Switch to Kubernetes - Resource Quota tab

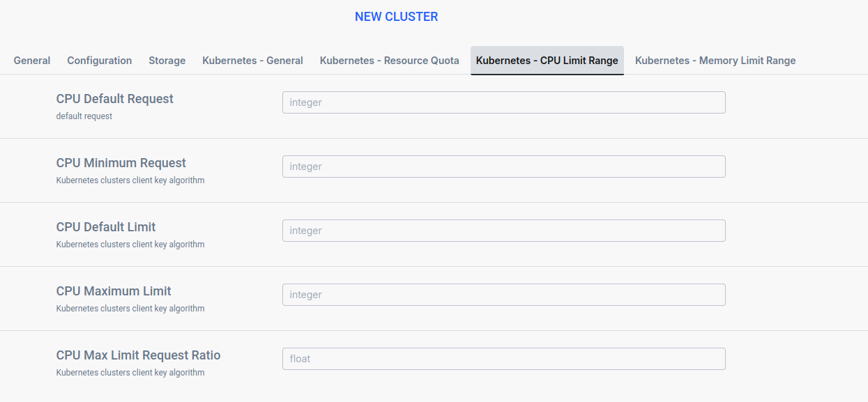[389, 61]
